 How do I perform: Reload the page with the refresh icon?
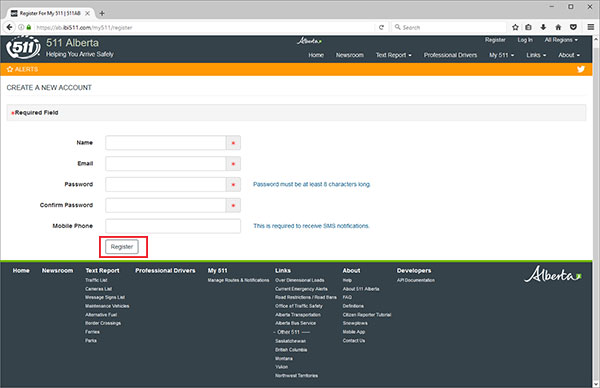tap(381, 28)
